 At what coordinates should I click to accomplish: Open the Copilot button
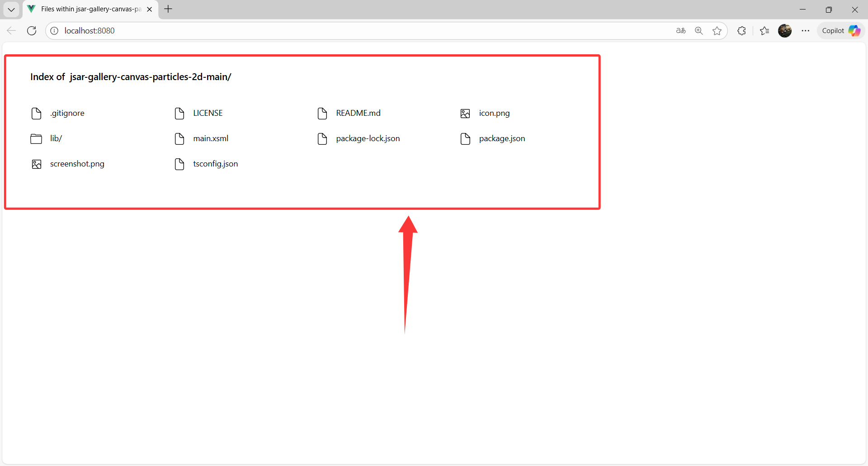[841, 31]
